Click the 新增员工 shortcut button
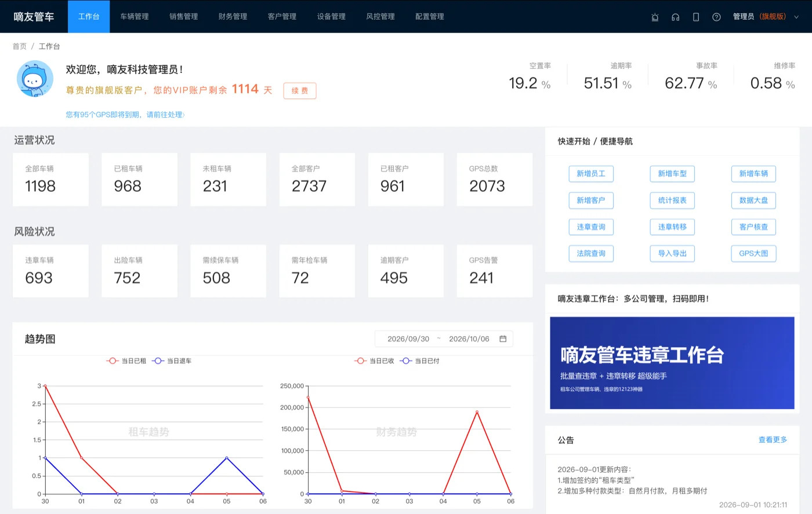The height and width of the screenshot is (514, 812). tap(591, 174)
